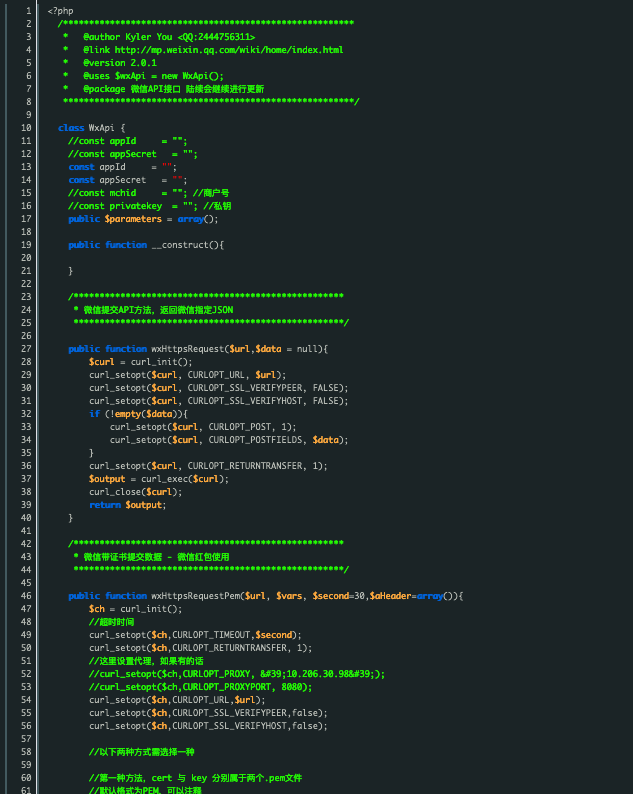Viewport: 633px width, 794px height.
Task: Click uncommented "appSecret" constant on line 14
Action: pos(123,180)
